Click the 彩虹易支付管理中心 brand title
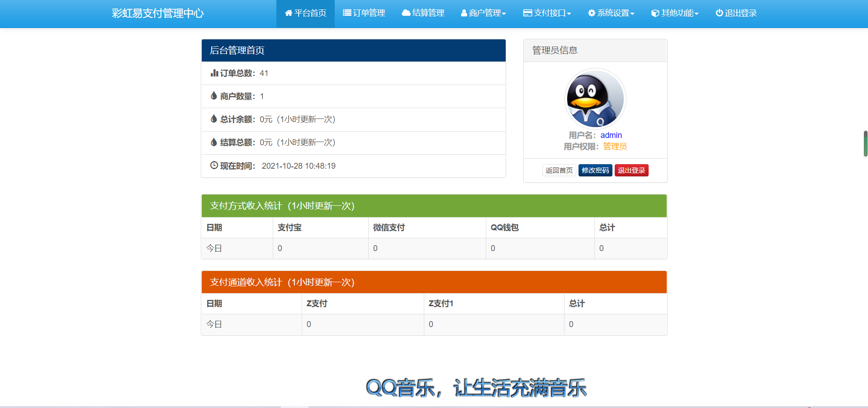Screen dimensions: 868x408 (158, 14)
